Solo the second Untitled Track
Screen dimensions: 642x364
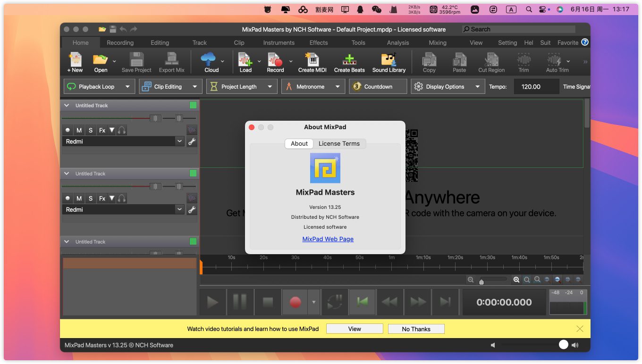(91, 199)
